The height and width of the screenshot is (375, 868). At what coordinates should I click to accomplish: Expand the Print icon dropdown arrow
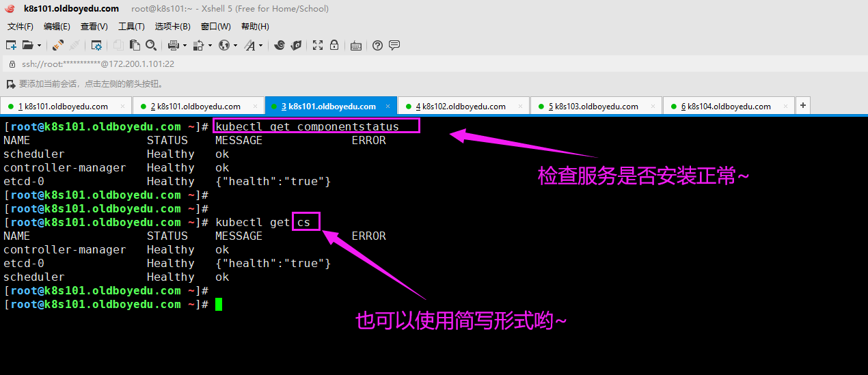pyautogui.click(x=185, y=46)
